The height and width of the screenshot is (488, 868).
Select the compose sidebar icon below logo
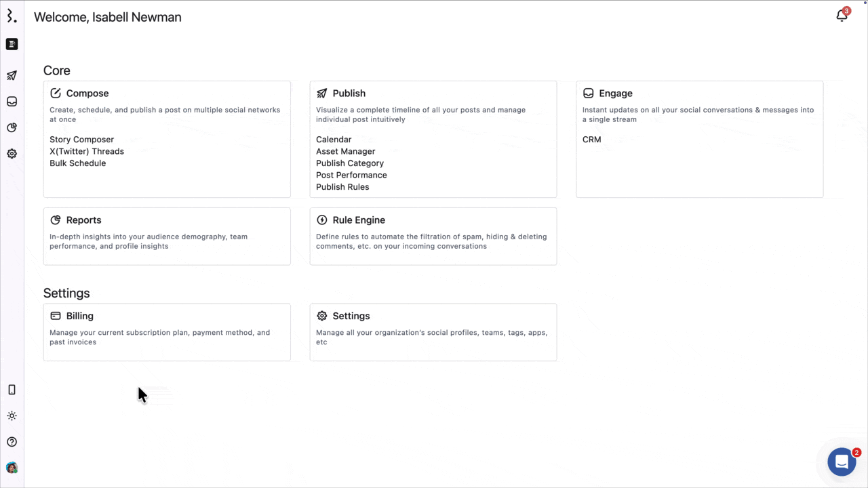pos(12,44)
